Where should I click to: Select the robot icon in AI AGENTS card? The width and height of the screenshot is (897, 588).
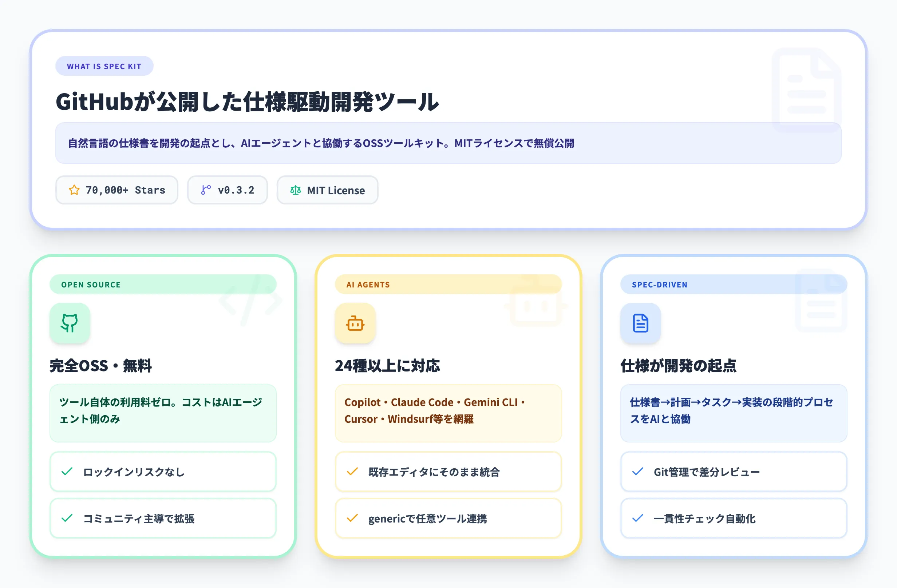click(355, 323)
